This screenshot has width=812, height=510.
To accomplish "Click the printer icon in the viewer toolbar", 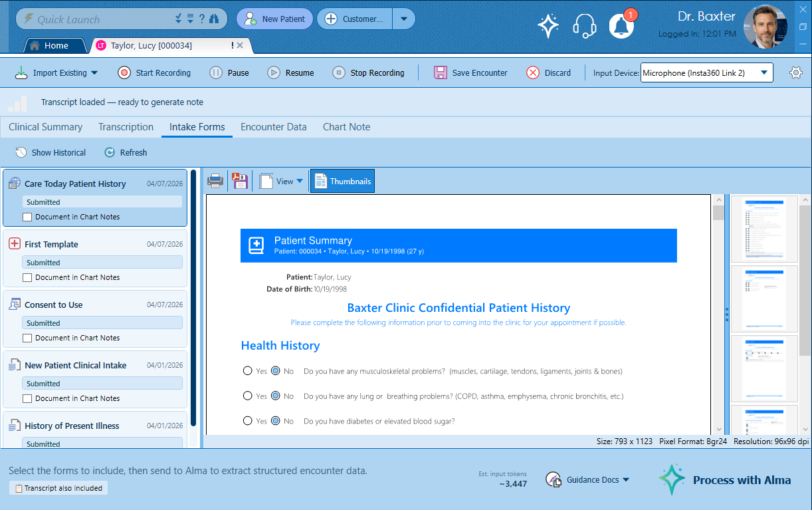I will coord(215,181).
